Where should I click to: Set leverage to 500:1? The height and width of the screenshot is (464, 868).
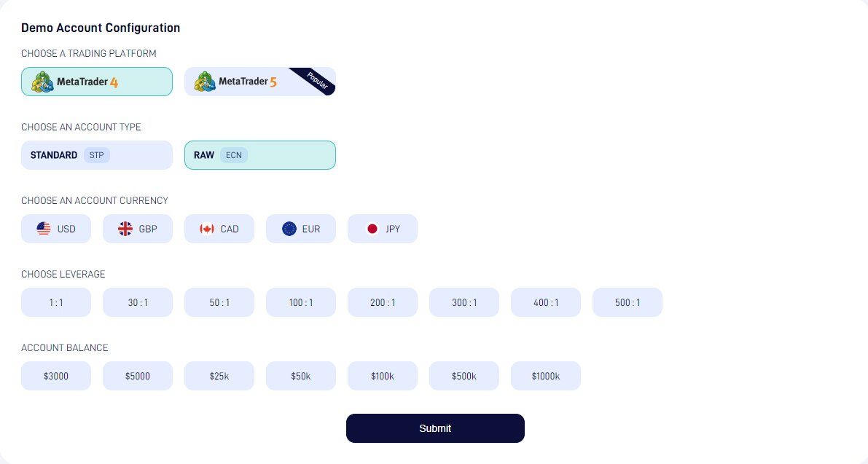click(x=627, y=302)
